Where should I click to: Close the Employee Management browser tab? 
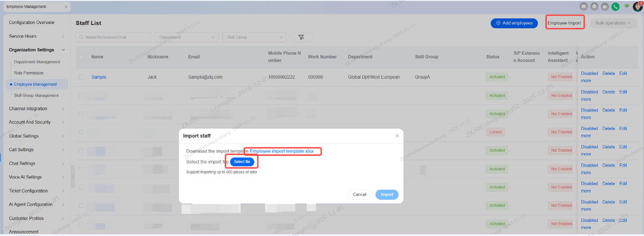click(66, 7)
